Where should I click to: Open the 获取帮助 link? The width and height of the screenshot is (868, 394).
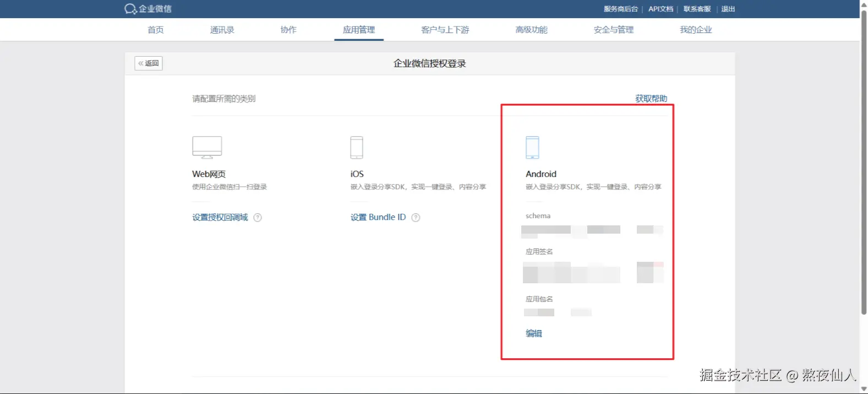(651, 99)
